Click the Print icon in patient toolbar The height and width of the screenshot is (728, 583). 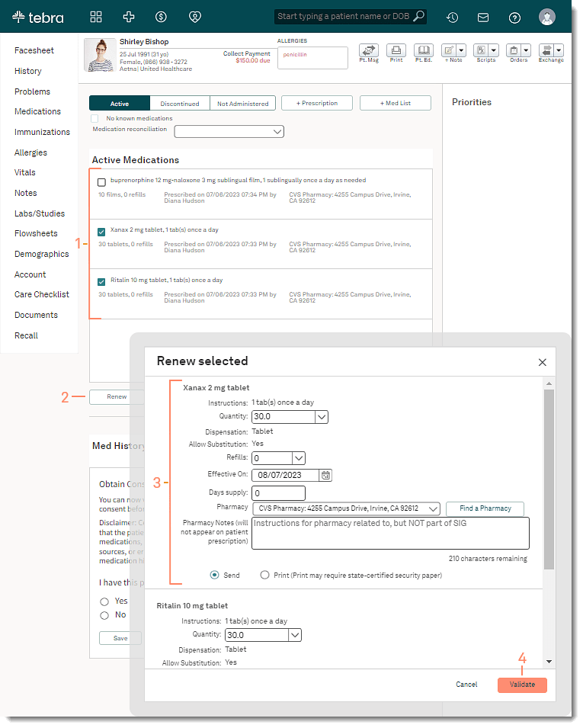(x=396, y=50)
